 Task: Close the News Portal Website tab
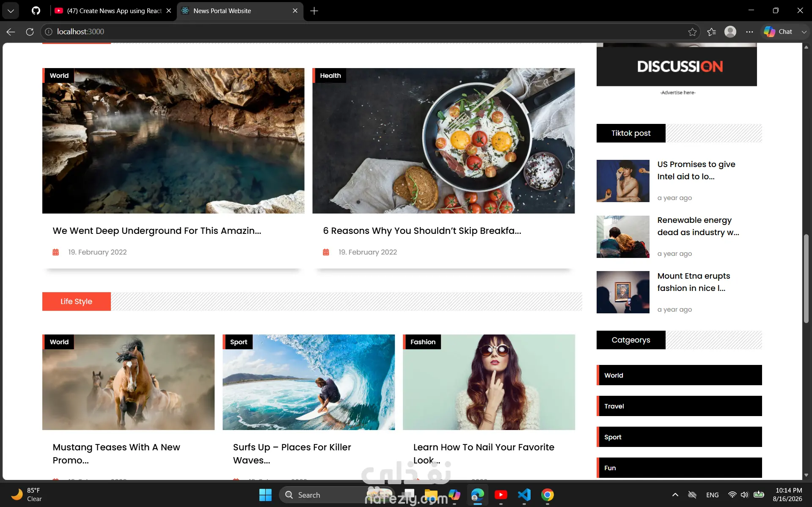[x=295, y=11]
